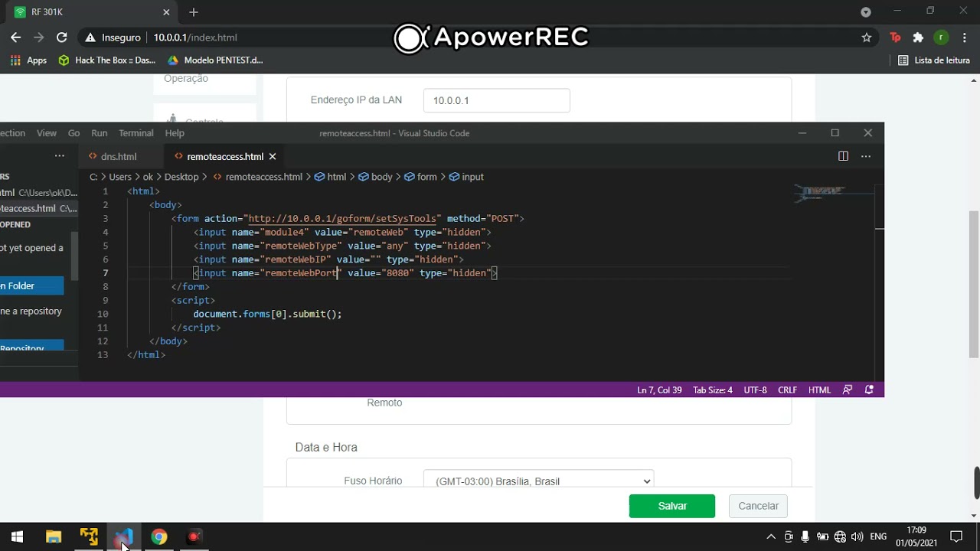
Task: Click the RF 301K Chrome tab
Action: point(92,12)
